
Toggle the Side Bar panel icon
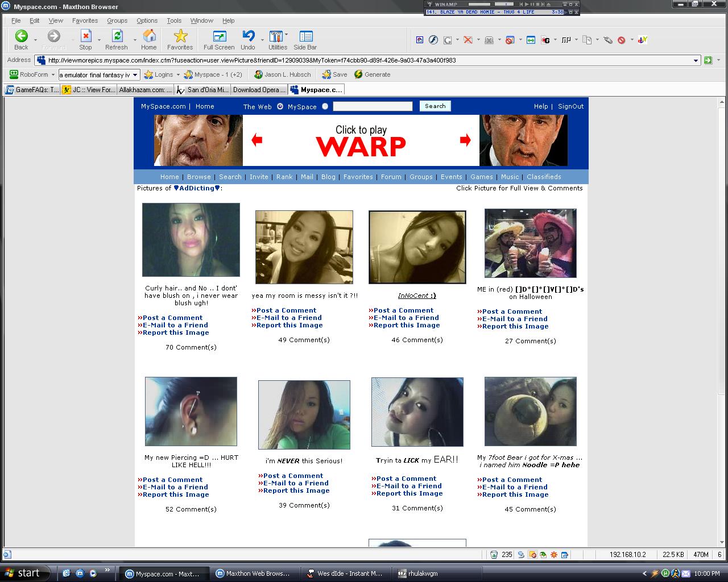pos(305,37)
